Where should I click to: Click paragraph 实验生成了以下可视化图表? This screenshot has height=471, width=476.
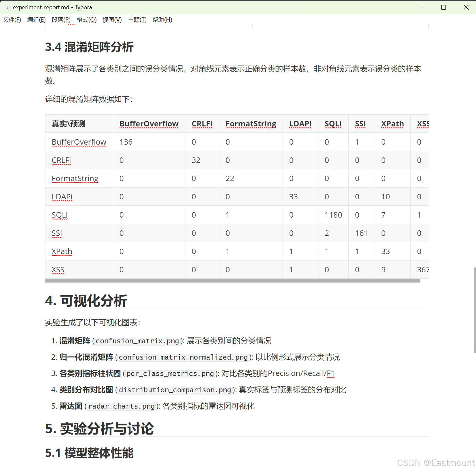pyautogui.click(x=93, y=323)
